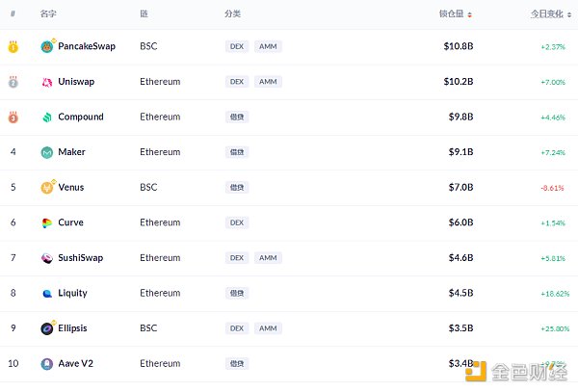The width and height of the screenshot is (578, 392).
Task: Click the SushiSwap logo icon
Action: pos(47,258)
